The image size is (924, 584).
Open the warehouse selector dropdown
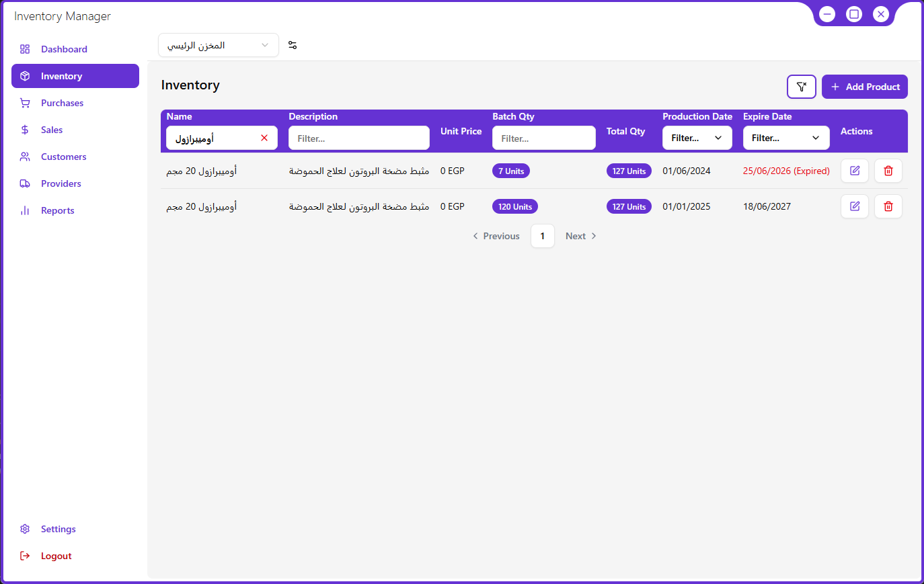click(219, 45)
